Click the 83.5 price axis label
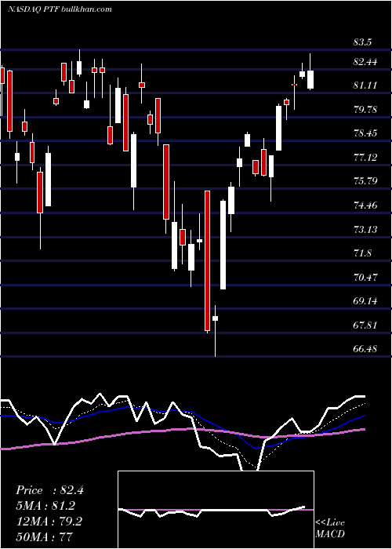392x549 pixels. pos(362,42)
